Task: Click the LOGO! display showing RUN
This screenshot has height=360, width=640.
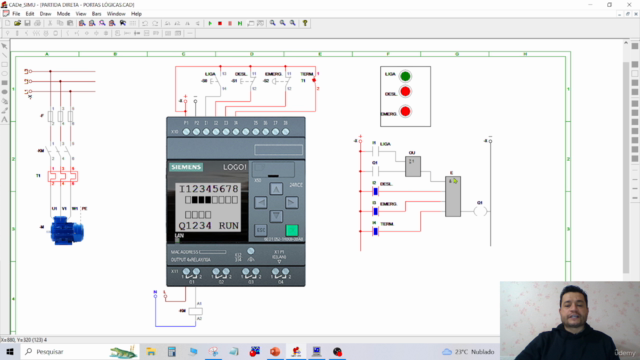Action: pos(209,207)
